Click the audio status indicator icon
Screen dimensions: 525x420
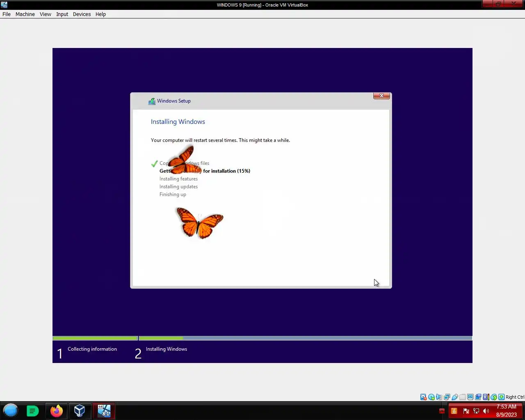click(x=439, y=397)
